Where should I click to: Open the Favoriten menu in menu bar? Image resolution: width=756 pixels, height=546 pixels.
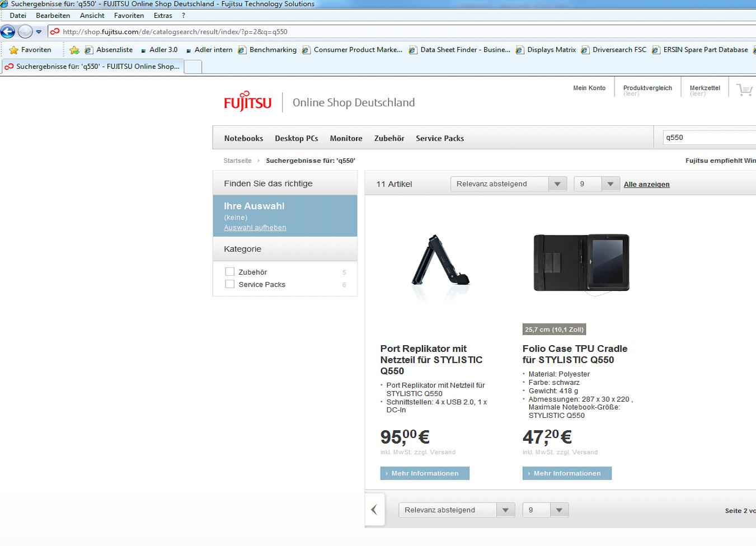[129, 16]
